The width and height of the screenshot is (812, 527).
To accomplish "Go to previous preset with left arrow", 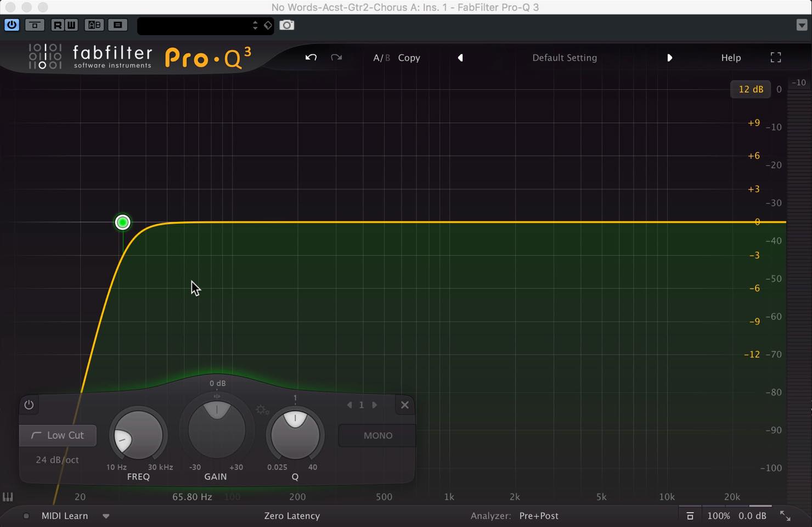I will coord(460,58).
